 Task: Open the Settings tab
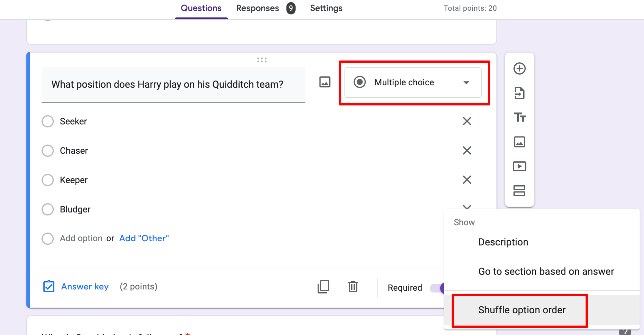click(326, 8)
